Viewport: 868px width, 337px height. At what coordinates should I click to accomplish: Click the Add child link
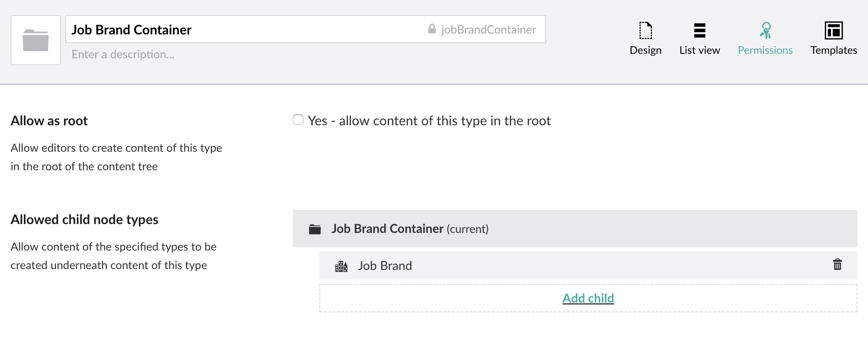588,299
